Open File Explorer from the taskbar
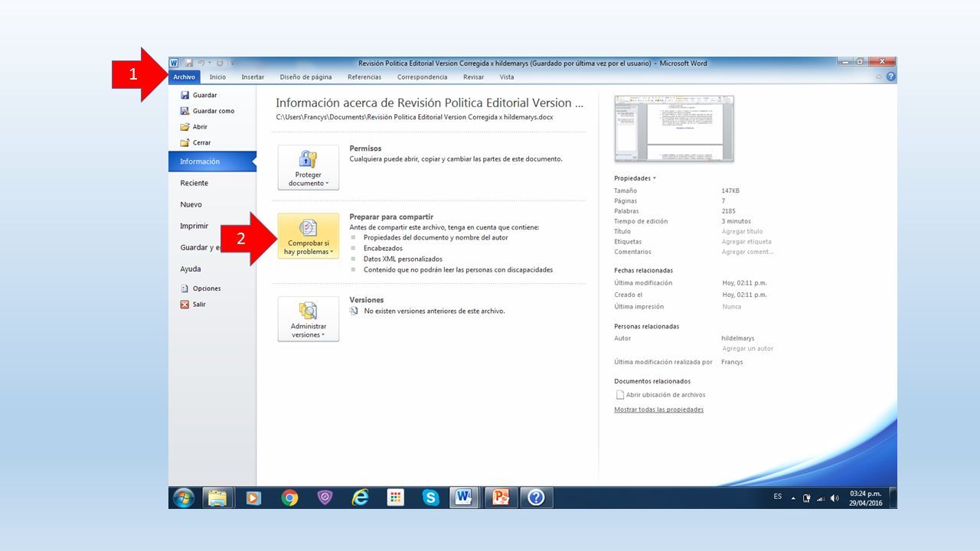 tap(218, 498)
